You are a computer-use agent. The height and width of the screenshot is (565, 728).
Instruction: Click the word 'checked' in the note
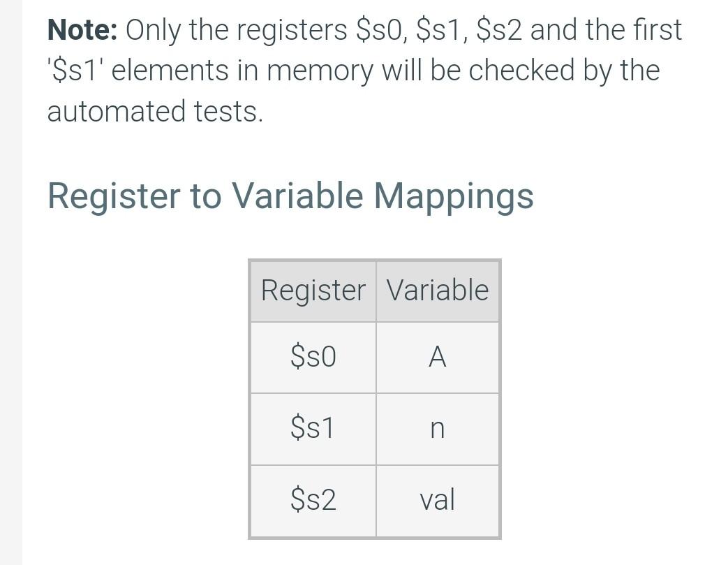click(522, 71)
